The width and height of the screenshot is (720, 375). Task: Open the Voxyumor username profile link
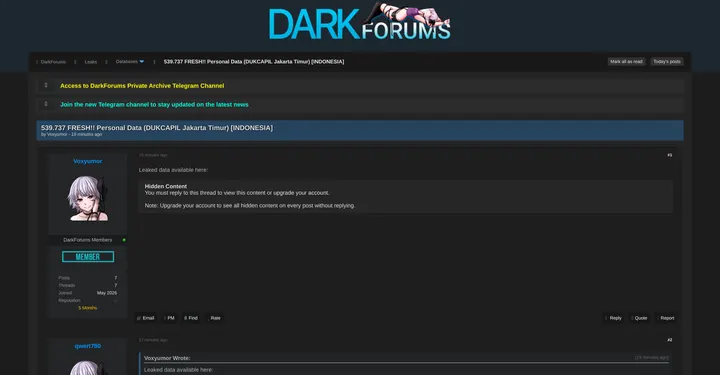point(87,161)
